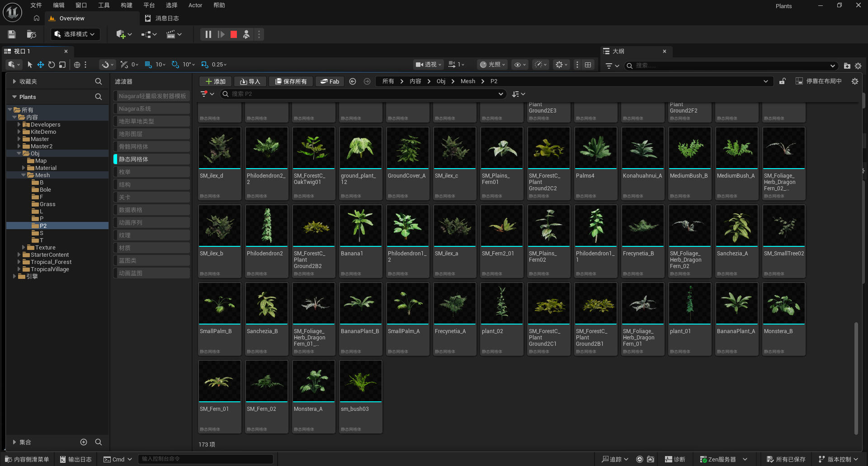This screenshot has height=466, width=868.
Task: Click the 搜索 P2 search field
Action: tap(363, 94)
